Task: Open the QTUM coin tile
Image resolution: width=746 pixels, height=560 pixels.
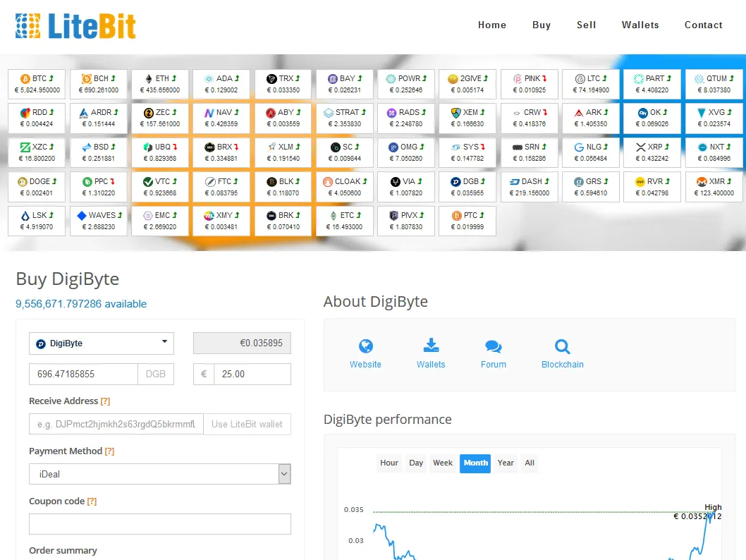Action: pos(714,84)
